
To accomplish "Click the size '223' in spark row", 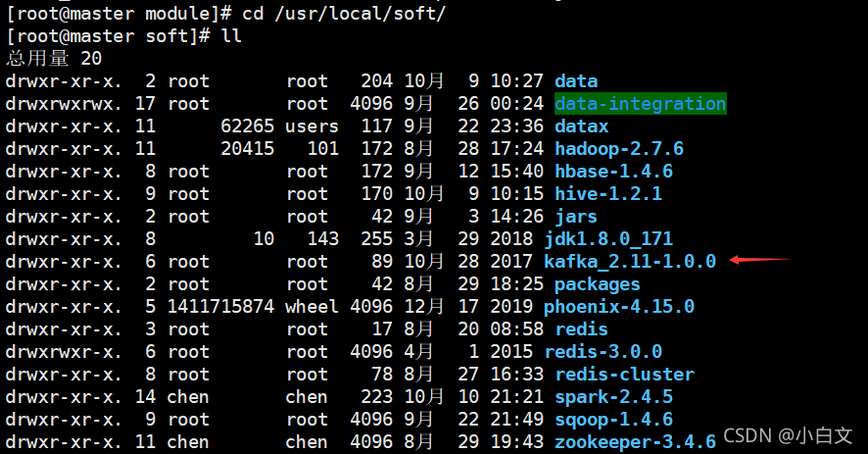I will click(x=377, y=397).
